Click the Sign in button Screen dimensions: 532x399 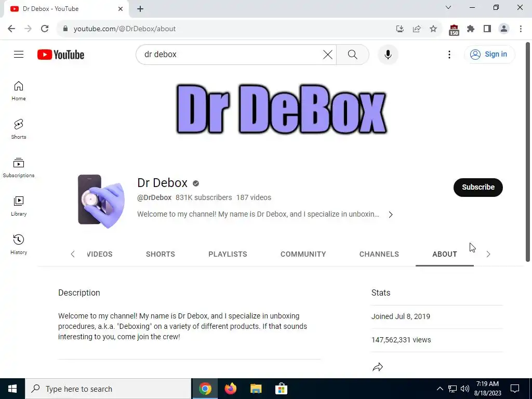[489, 54]
